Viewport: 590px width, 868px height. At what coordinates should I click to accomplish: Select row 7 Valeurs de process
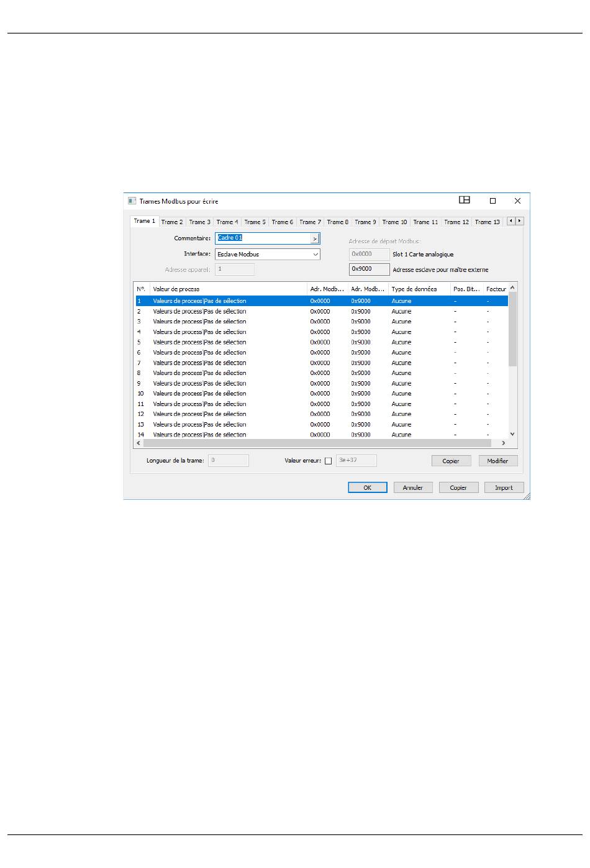[322, 363]
